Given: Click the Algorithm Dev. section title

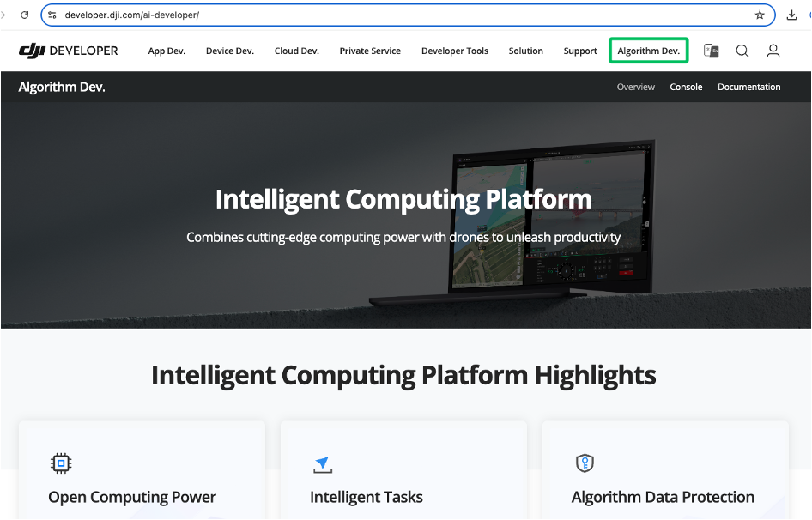Looking at the screenshot, I should (x=62, y=87).
